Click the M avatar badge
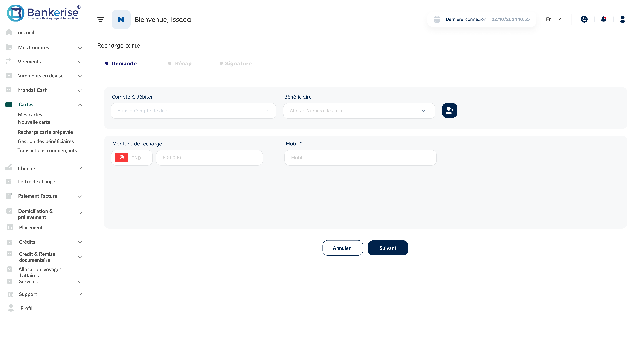Image resolution: width=644 pixels, height=358 pixels. coord(121,19)
